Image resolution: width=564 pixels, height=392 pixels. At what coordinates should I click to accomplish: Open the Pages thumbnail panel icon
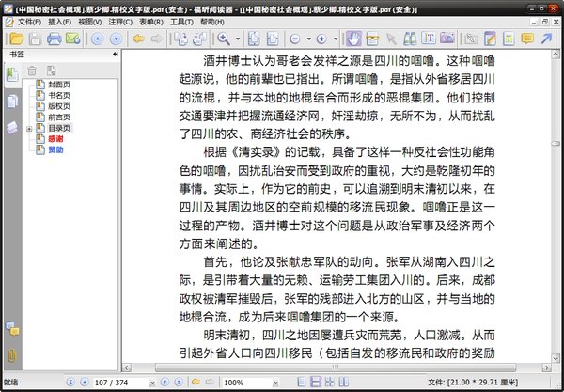[x=12, y=102]
